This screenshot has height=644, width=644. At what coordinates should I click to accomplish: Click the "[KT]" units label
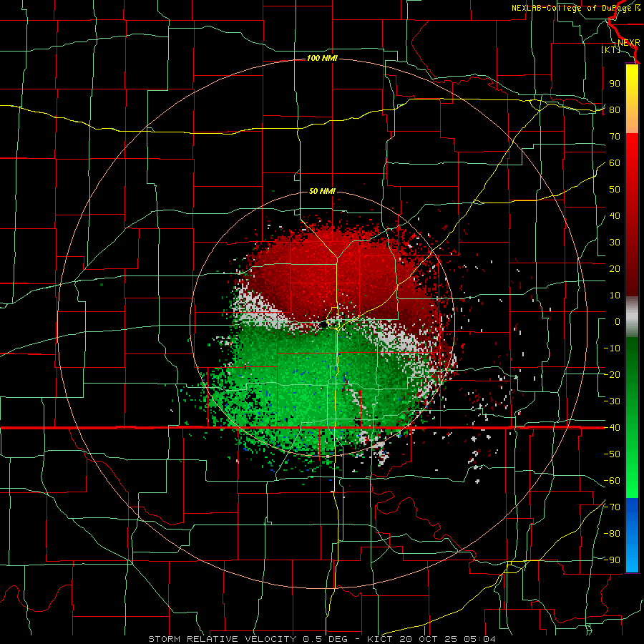611,49
